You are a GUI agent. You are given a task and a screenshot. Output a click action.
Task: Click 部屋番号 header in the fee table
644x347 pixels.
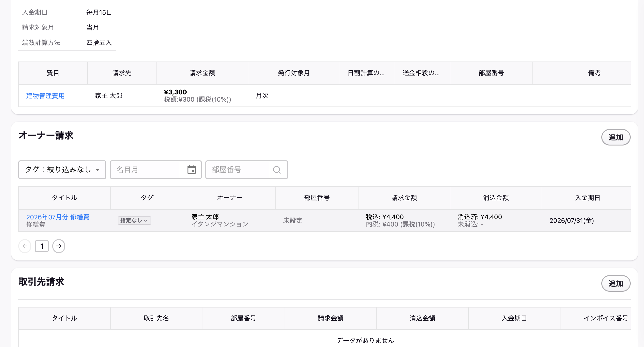point(491,73)
